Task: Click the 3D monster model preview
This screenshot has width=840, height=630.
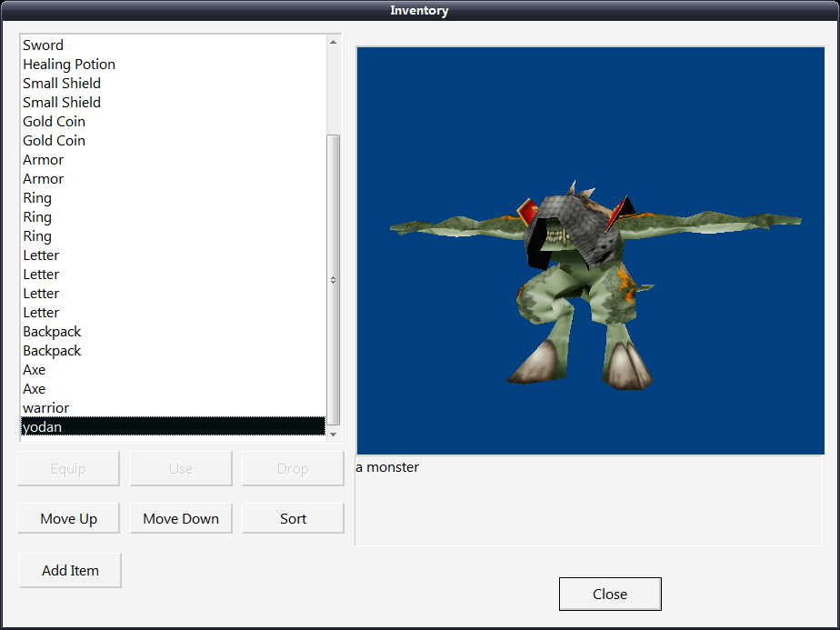Action: (590, 251)
